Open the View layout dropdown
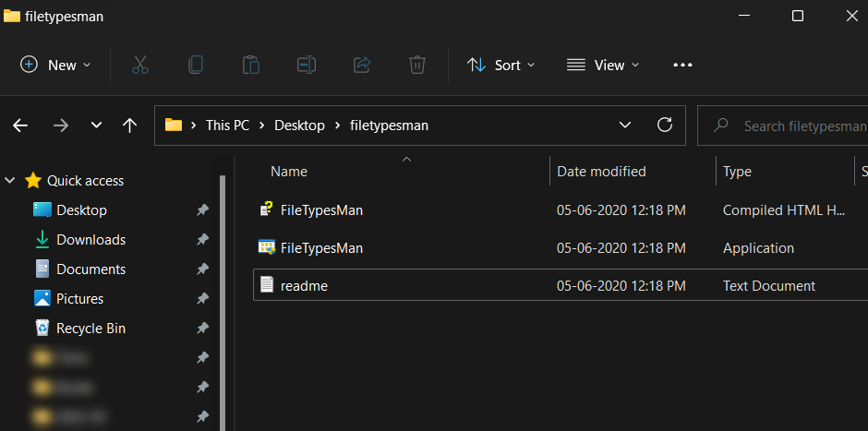 tap(603, 65)
